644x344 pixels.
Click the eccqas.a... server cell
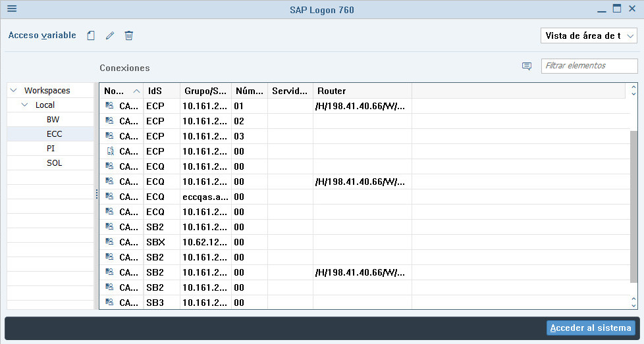click(205, 197)
